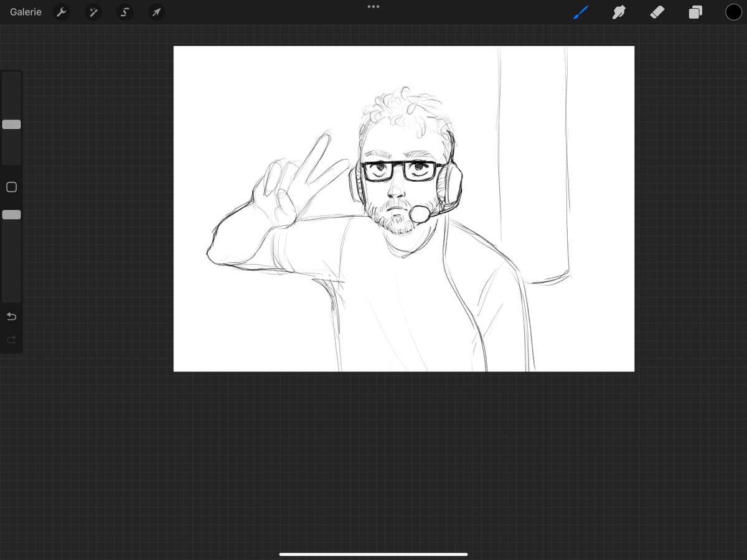Activate the Transform arrow tool

click(156, 12)
